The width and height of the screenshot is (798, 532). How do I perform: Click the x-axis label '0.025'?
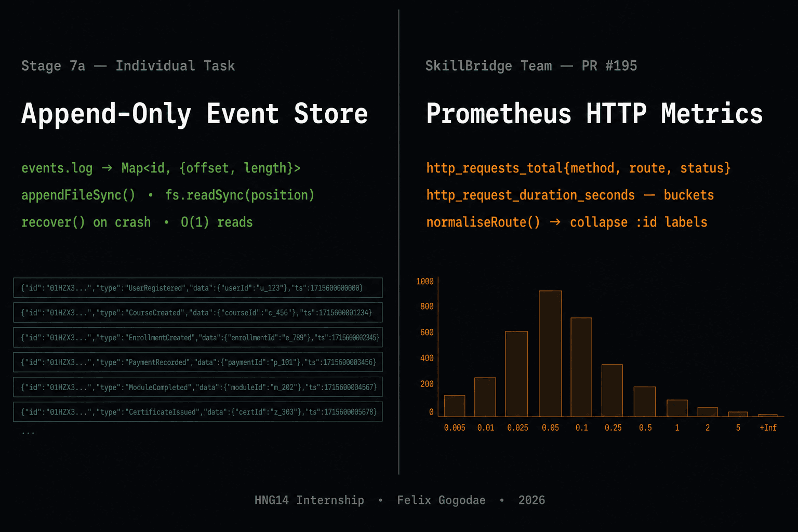point(517,428)
